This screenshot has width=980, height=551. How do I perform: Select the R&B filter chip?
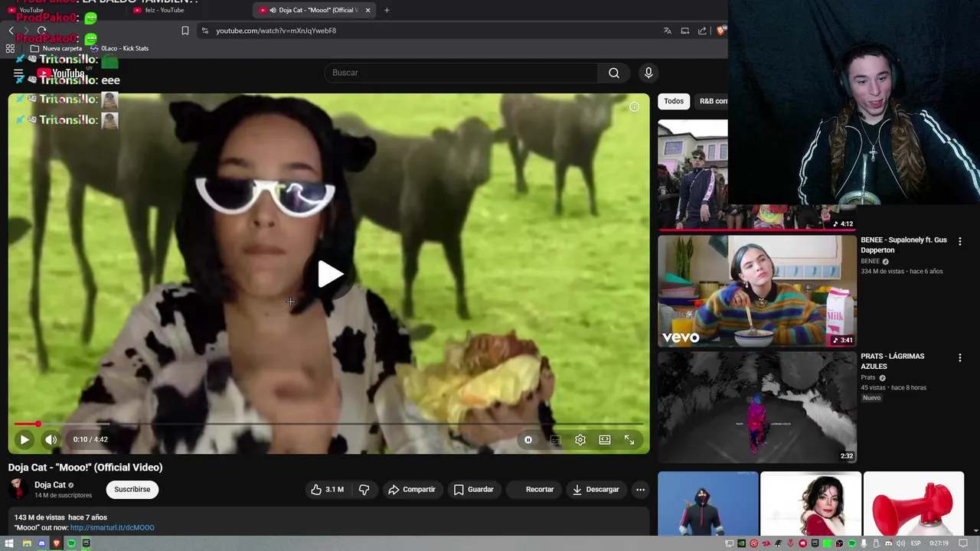pyautogui.click(x=711, y=101)
